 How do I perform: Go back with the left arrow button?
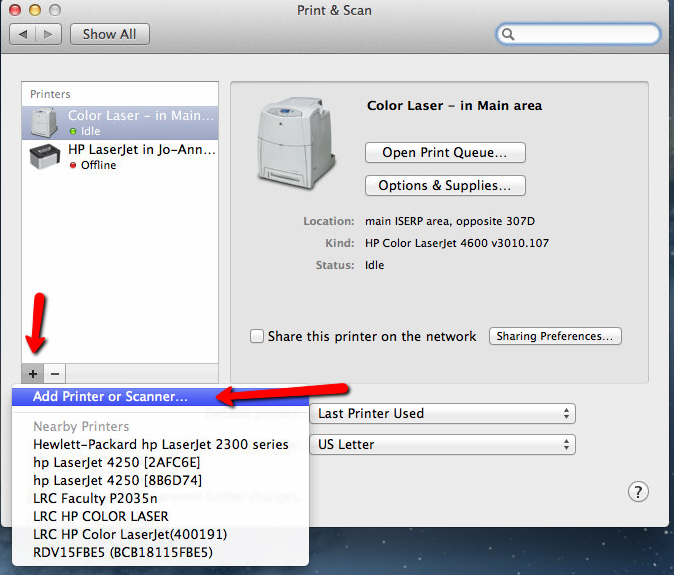point(23,34)
